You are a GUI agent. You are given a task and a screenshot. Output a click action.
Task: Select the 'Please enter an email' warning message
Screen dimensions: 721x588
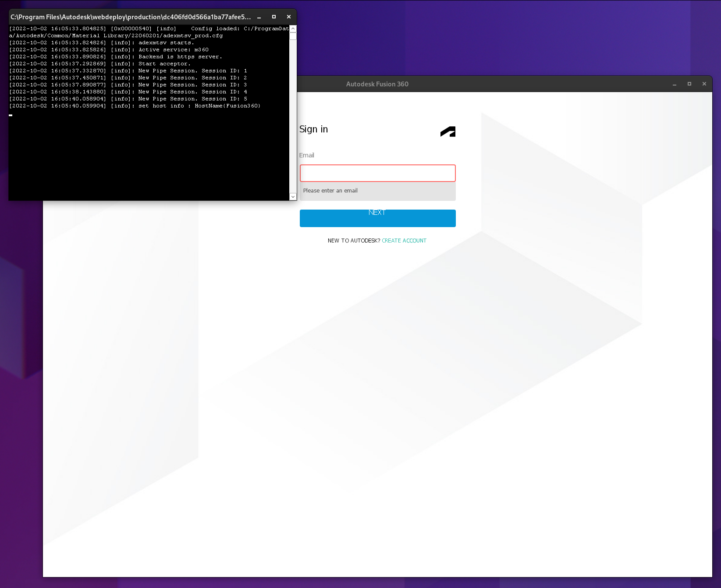click(330, 190)
